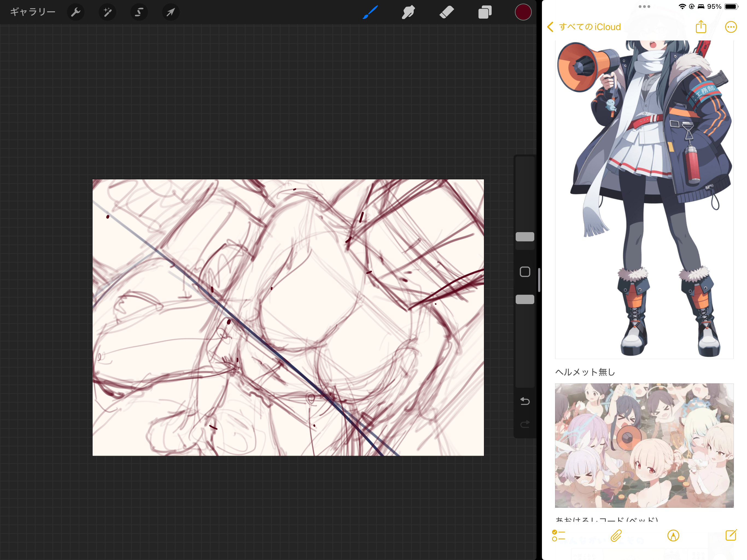Tap the square Modify button on sidebar
This screenshot has width=747, height=560.
click(525, 272)
